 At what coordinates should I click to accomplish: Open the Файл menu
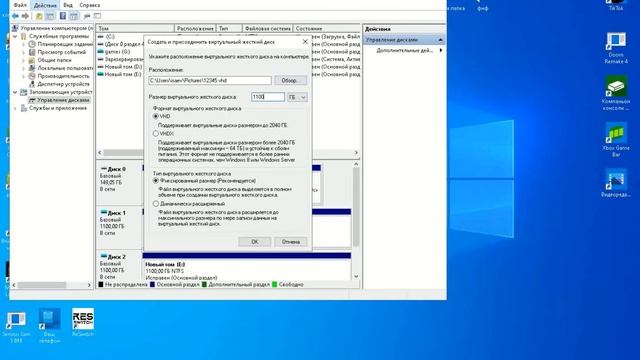[x=20, y=5]
